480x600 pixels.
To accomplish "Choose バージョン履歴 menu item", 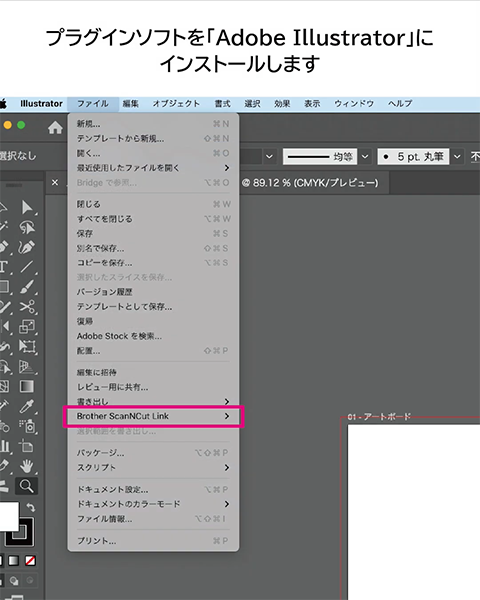I will [153, 292].
